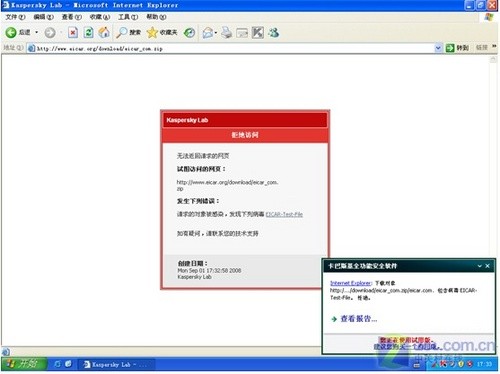Viewport: 500px width, 374px height.
Task: Click the Stop loading red X icon
Action: [73, 32]
